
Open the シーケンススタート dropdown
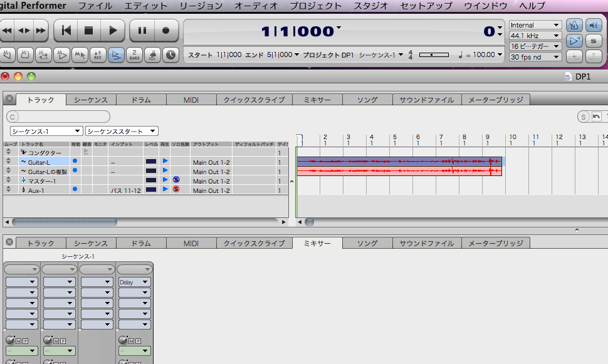point(122,131)
